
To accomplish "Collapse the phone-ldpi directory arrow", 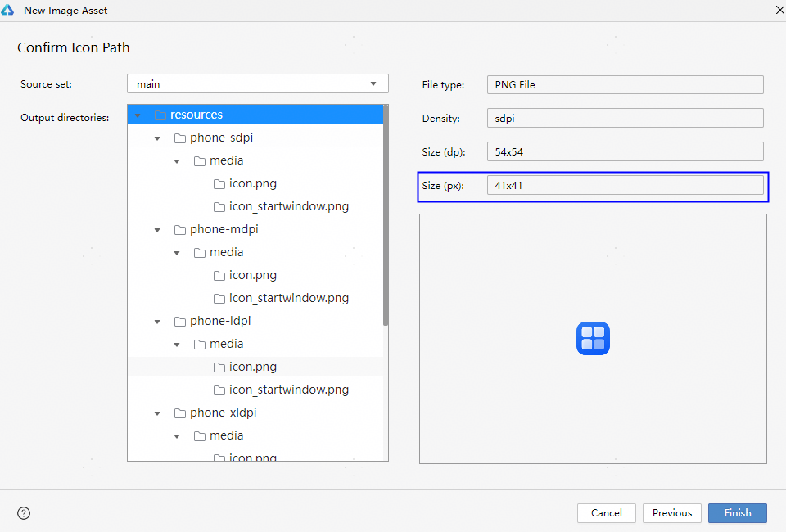I will pyautogui.click(x=157, y=322).
